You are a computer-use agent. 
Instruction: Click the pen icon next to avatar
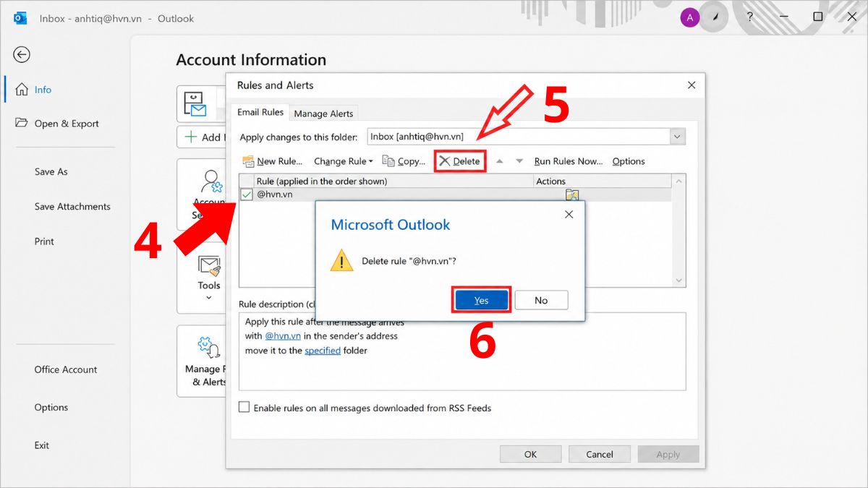716,17
